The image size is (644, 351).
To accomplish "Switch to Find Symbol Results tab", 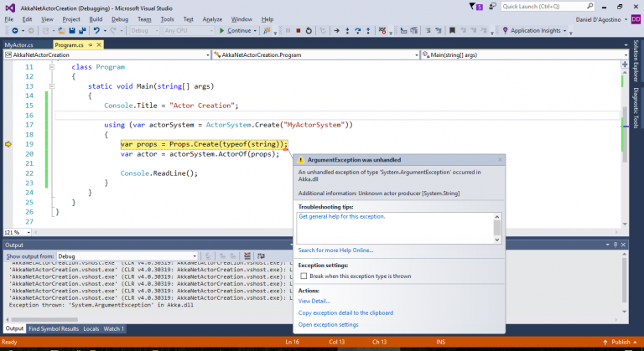I will (54, 329).
